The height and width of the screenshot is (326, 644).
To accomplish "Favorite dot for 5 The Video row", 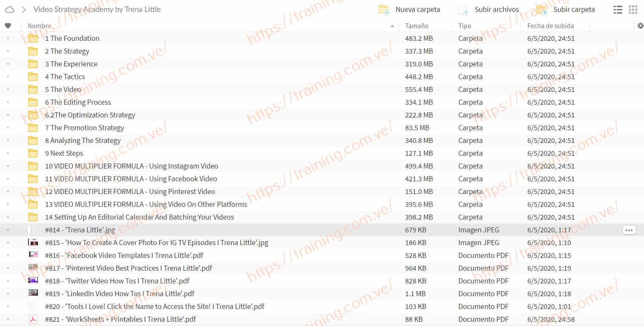I will point(8,89).
